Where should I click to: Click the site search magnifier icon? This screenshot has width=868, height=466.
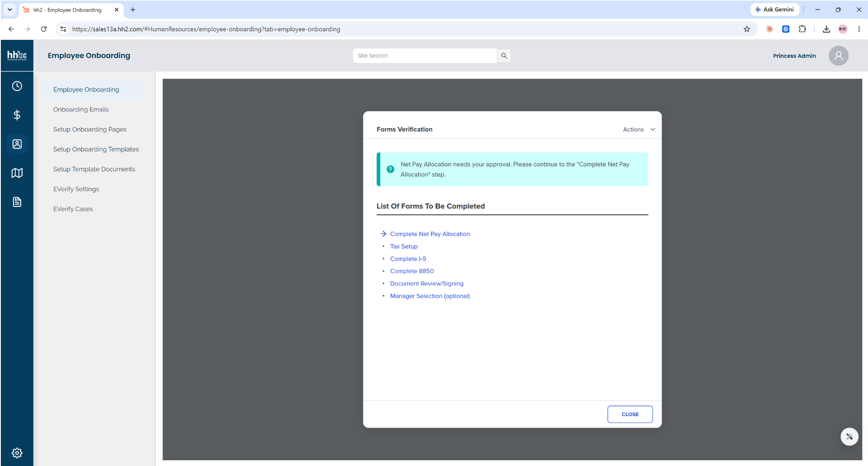(504, 56)
